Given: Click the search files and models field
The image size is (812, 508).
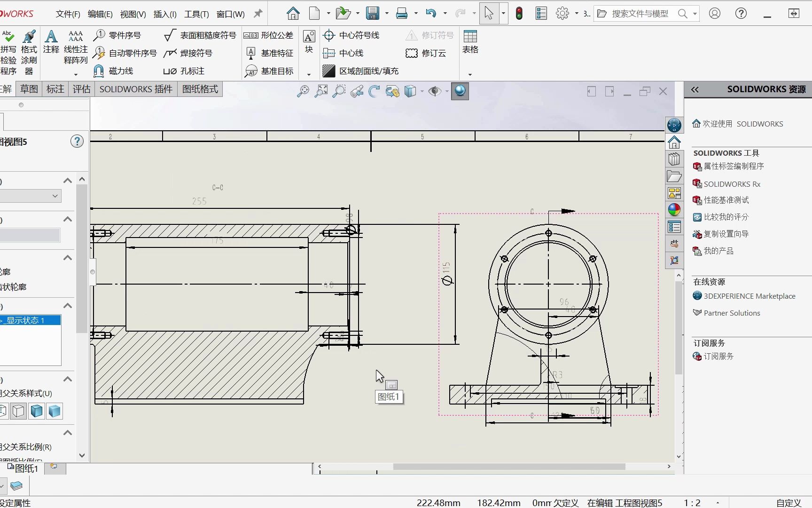Looking at the screenshot, I should tap(640, 14).
